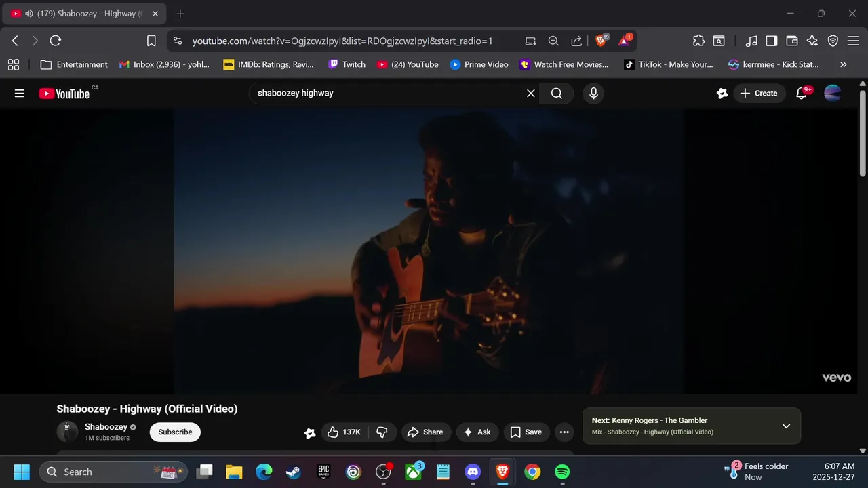Close the Shaboozey - Highway tab
The height and width of the screenshot is (488, 868).
[x=155, y=14]
